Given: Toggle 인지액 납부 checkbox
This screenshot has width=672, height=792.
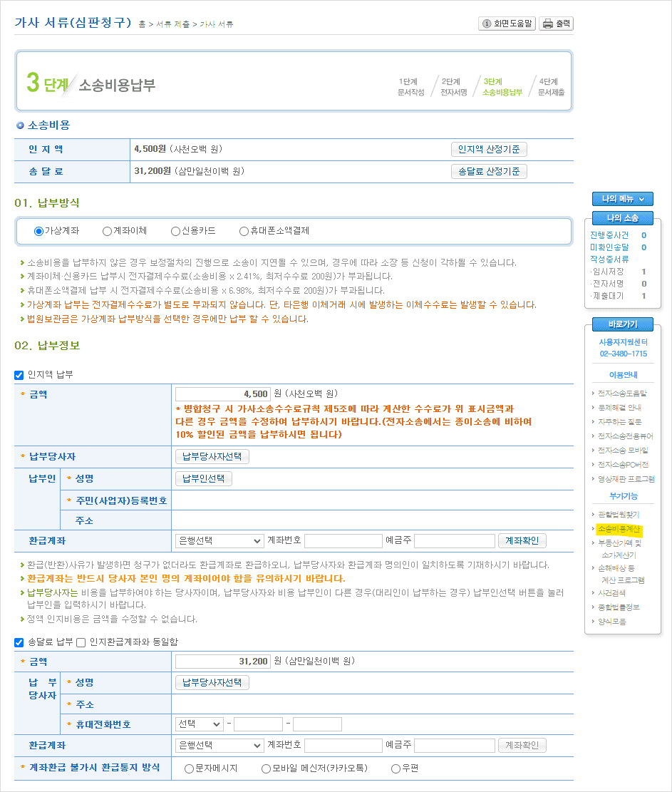Looking at the screenshot, I should tap(19, 375).
